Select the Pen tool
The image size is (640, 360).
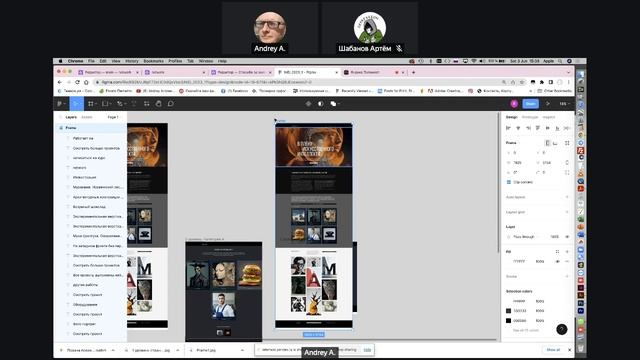coord(120,104)
